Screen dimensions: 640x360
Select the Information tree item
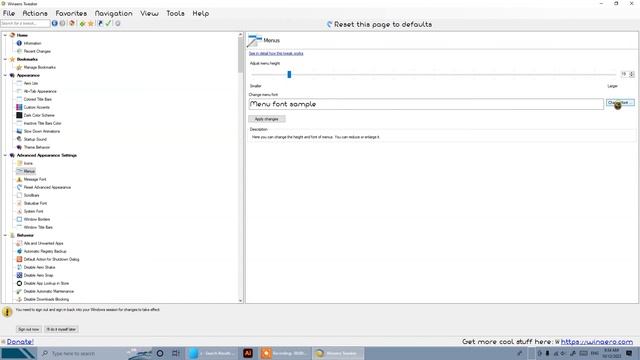(32, 43)
